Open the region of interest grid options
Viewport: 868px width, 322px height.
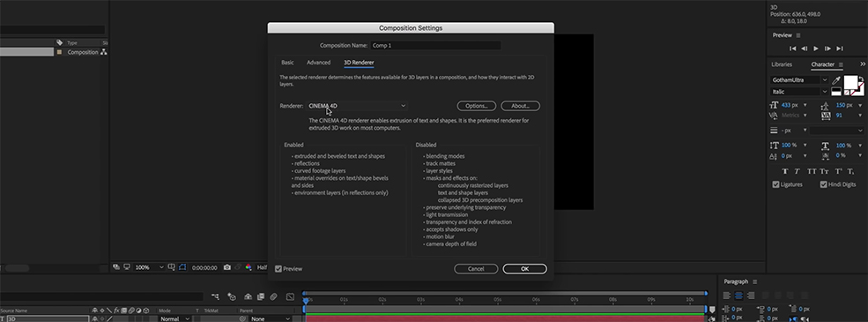[x=172, y=267]
